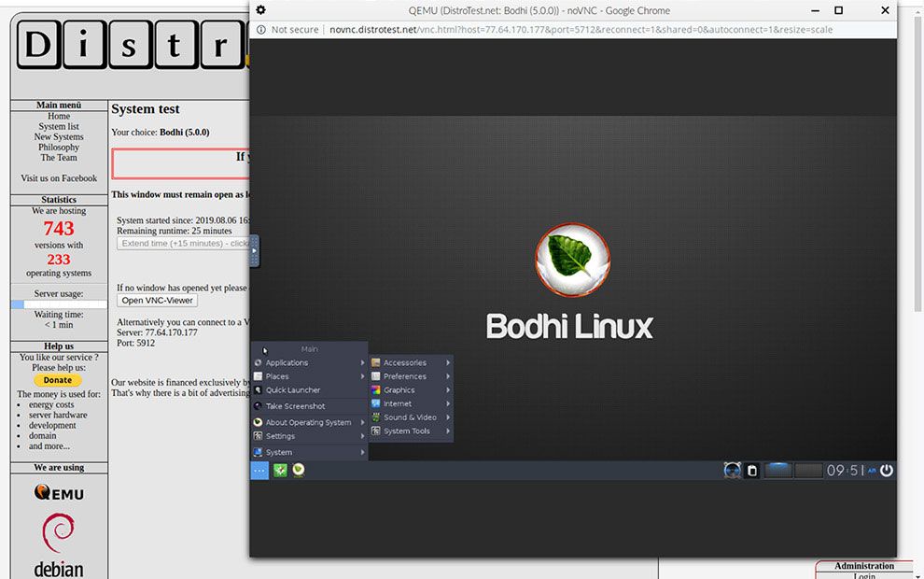Select Quick Launcher from the Main menu
Viewport: 924px width, 579px height.
[x=309, y=389]
